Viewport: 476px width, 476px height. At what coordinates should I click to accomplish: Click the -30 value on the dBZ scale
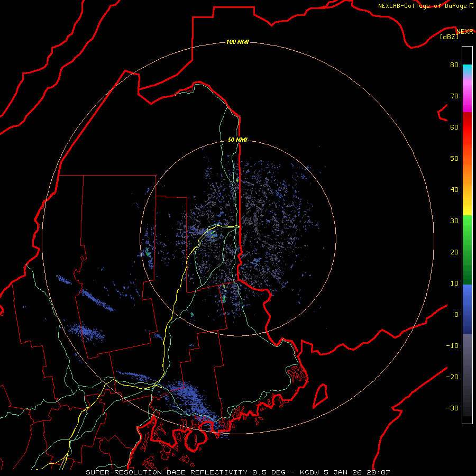coord(452,408)
